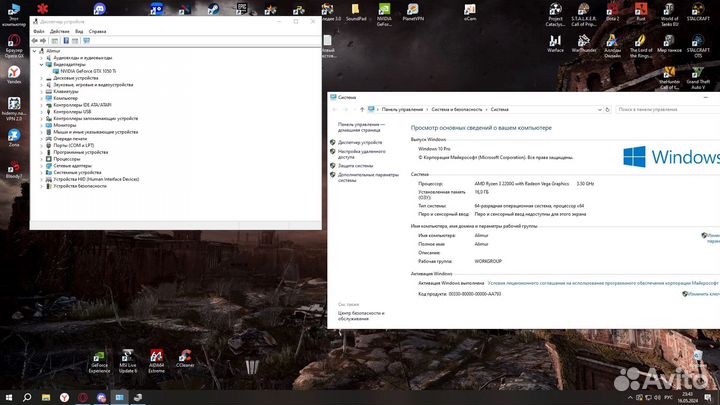Open the STALCRAFT OTS desktop shortcut
The image size is (720, 405).
(698, 45)
